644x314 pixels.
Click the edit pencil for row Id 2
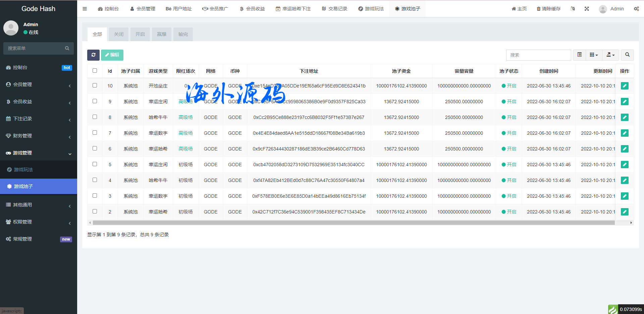[624, 212]
